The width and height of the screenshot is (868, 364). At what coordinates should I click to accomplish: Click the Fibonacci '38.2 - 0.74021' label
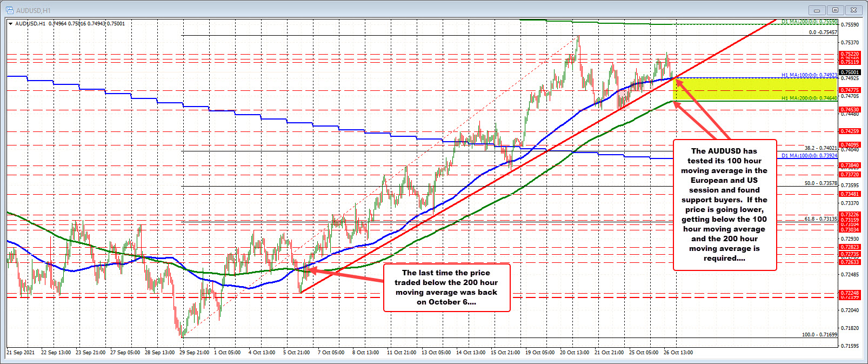820,148
